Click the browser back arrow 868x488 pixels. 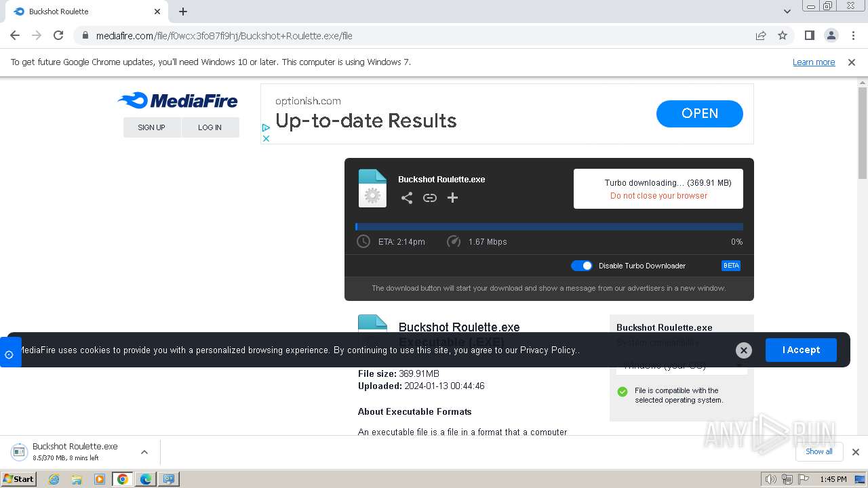pyautogui.click(x=15, y=35)
